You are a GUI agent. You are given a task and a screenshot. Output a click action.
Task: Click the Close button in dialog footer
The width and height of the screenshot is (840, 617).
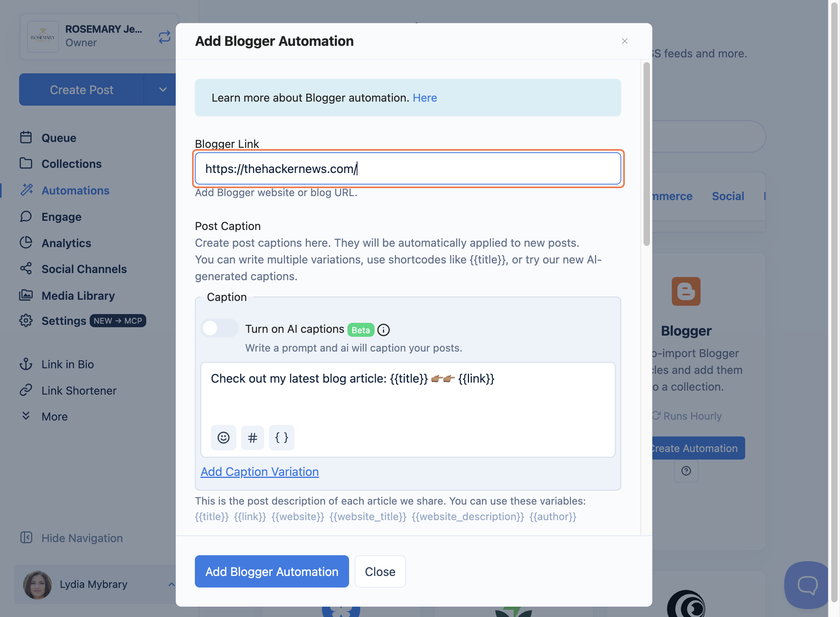click(380, 571)
